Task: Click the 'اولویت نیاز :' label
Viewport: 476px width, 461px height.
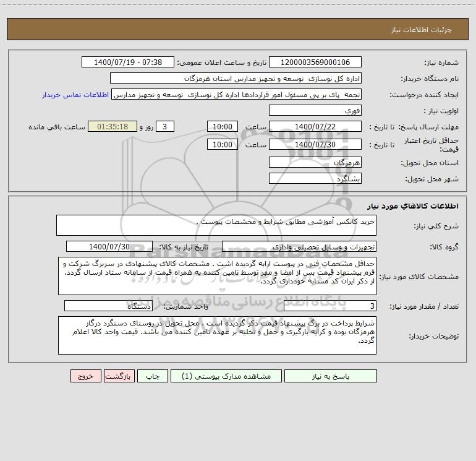Action: 441,111
